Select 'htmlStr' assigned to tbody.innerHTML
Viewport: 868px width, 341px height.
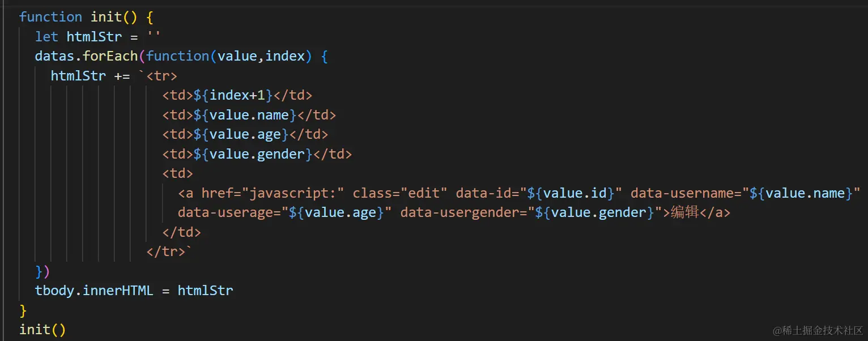point(206,291)
